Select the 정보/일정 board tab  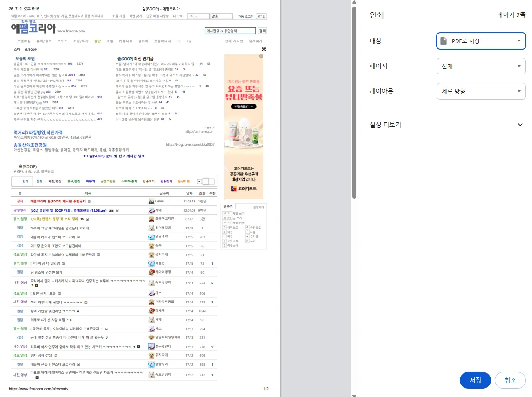74,182
